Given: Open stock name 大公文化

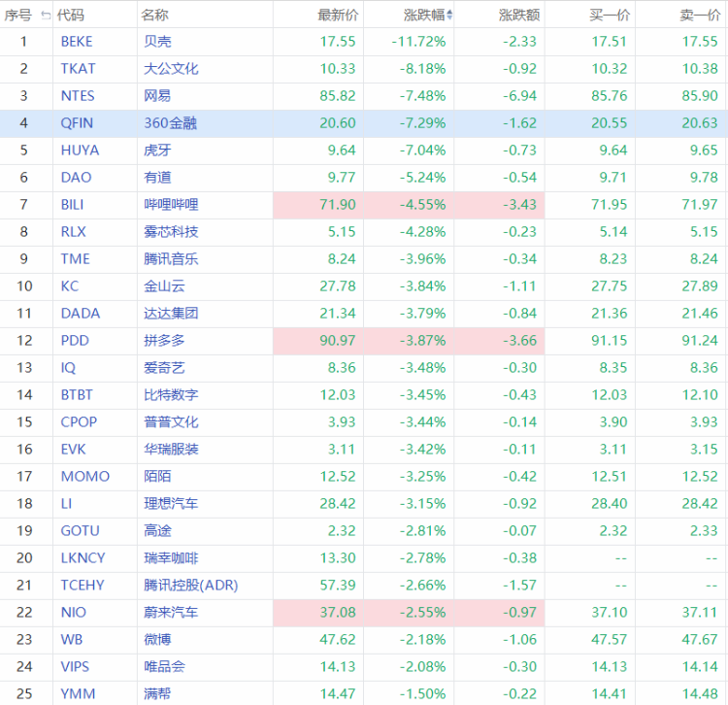Looking at the screenshot, I should point(171,69).
